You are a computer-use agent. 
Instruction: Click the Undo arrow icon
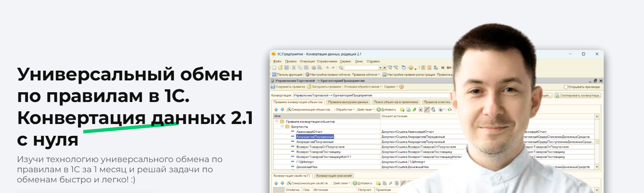click(327, 68)
